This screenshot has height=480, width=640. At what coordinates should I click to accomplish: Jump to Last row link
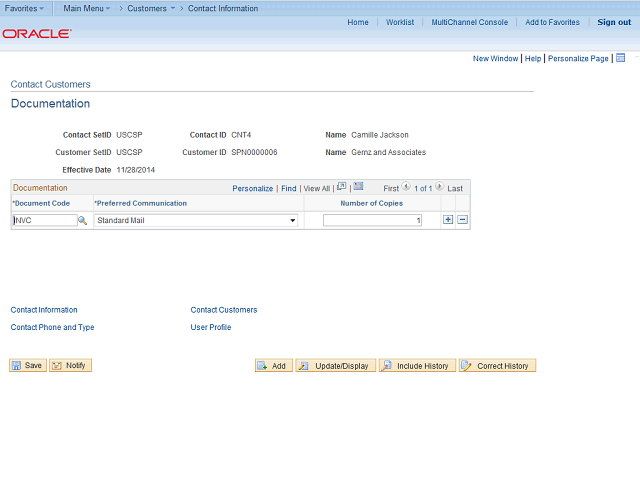click(x=455, y=189)
